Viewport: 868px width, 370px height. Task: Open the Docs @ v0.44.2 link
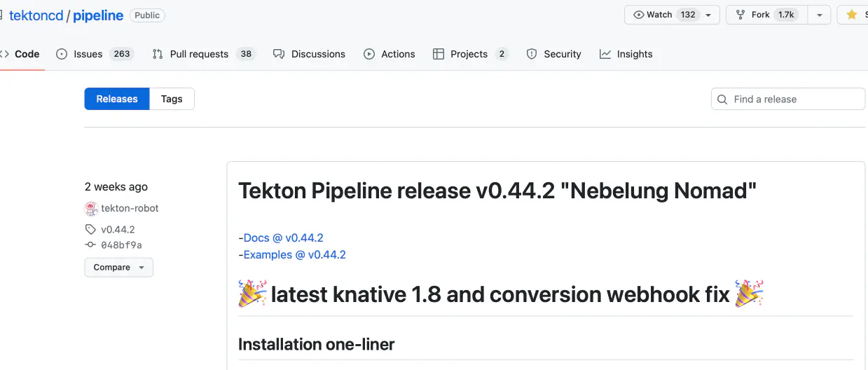point(283,238)
